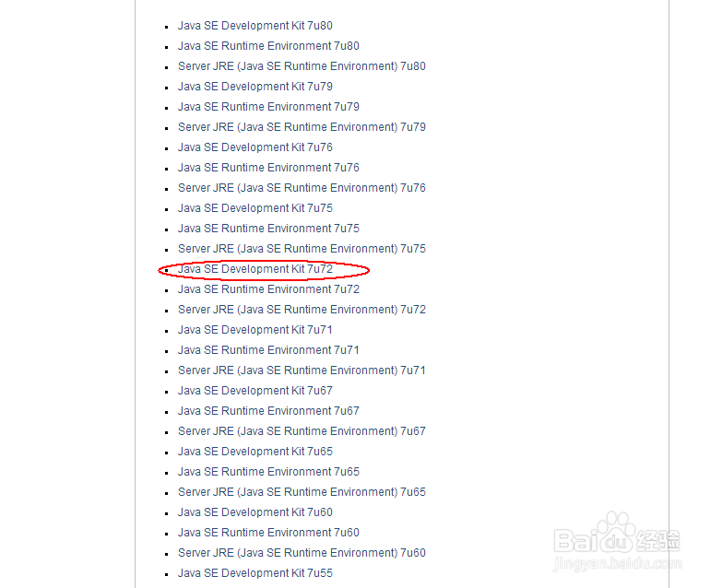Screen dimensions: 722x588
Task: Open Java SE Development Kit 7u55 link
Action: click(x=255, y=573)
